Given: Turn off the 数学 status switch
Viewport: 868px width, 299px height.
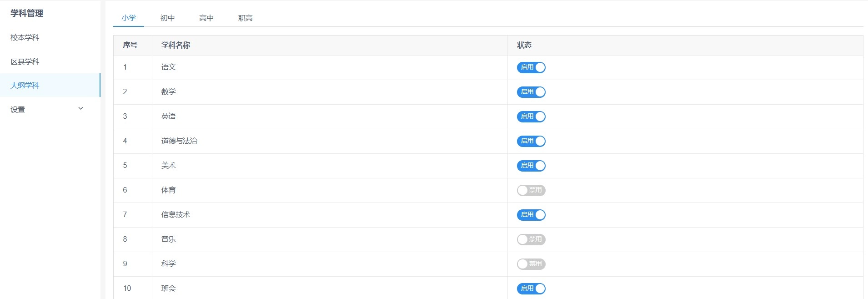Looking at the screenshot, I should coord(531,92).
